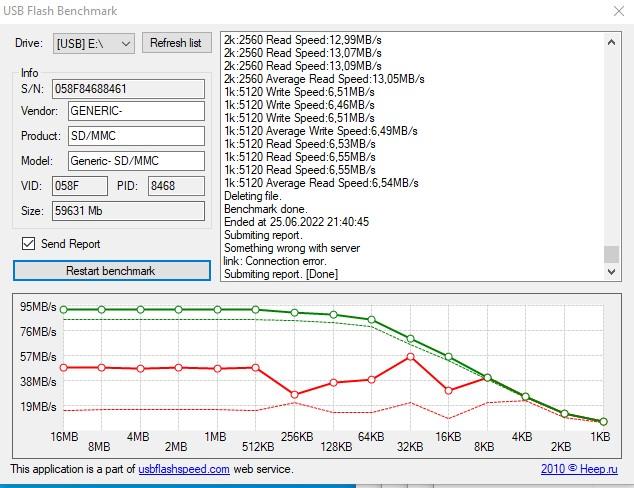
Task: Click the PID field showing 8468
Action: click(175, 186)
